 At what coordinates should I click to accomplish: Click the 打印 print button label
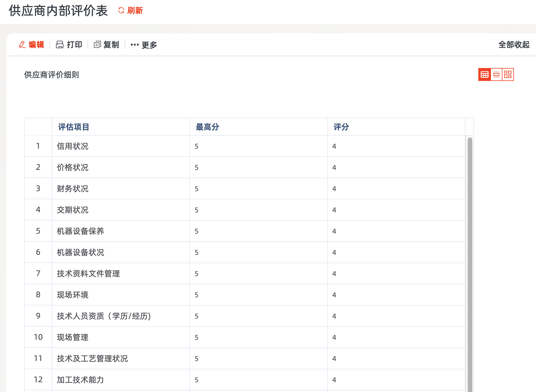(75, 44)
